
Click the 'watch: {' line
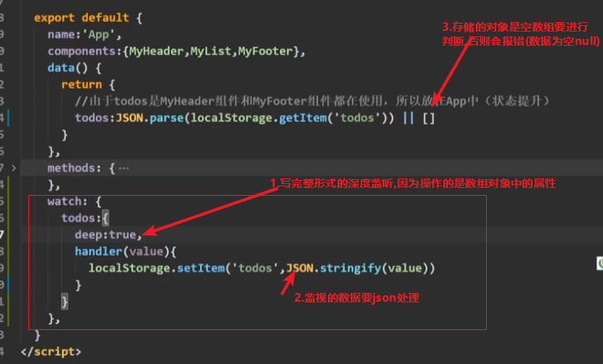pos(74,201)
